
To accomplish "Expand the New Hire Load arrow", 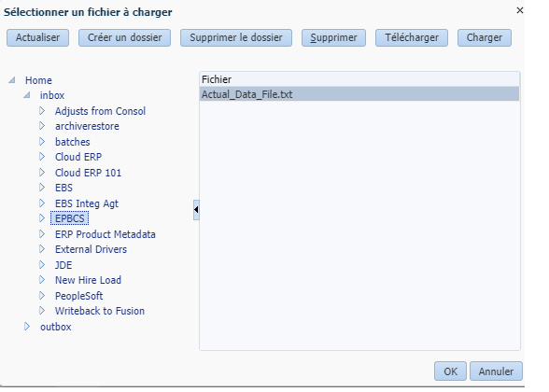I will click(42, 280).
